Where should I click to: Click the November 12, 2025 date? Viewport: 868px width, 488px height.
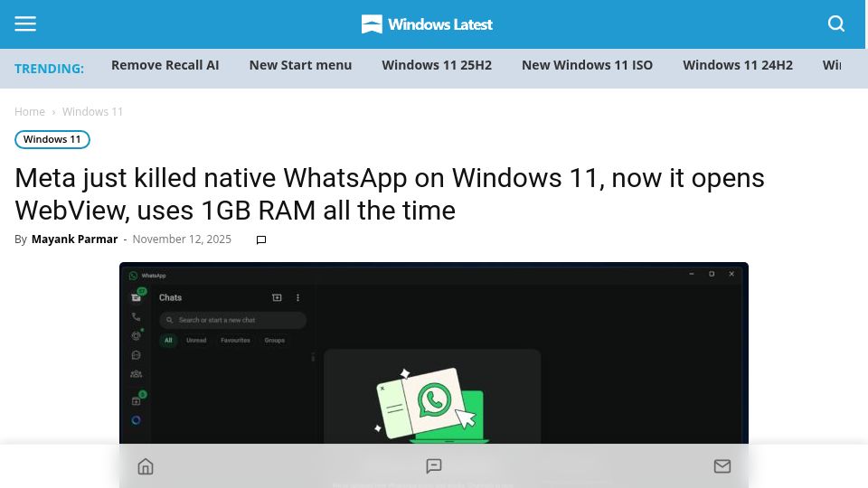click(x=182, y=239)
